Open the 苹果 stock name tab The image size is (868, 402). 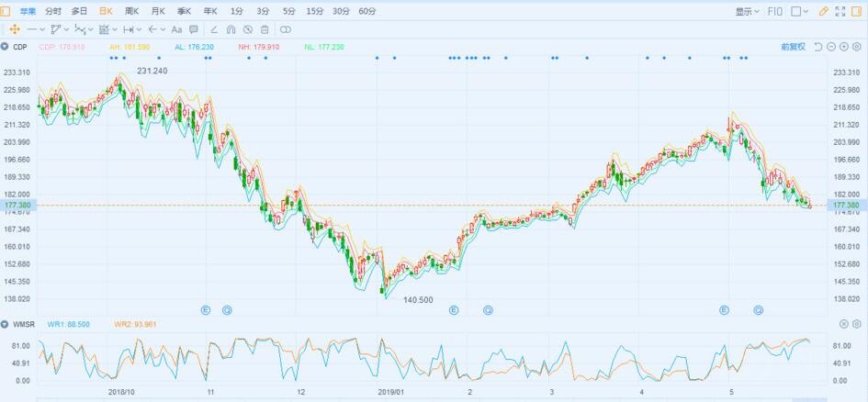click(28, 11)
